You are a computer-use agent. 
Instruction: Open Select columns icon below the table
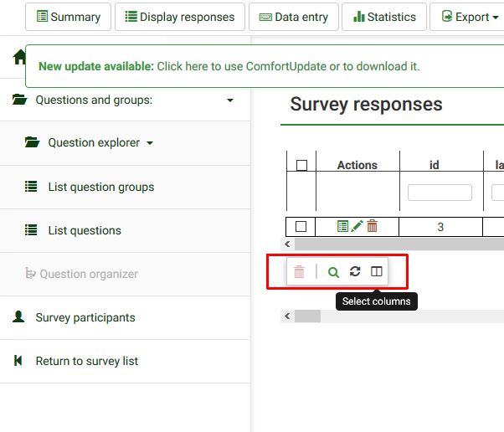[377, 272]
